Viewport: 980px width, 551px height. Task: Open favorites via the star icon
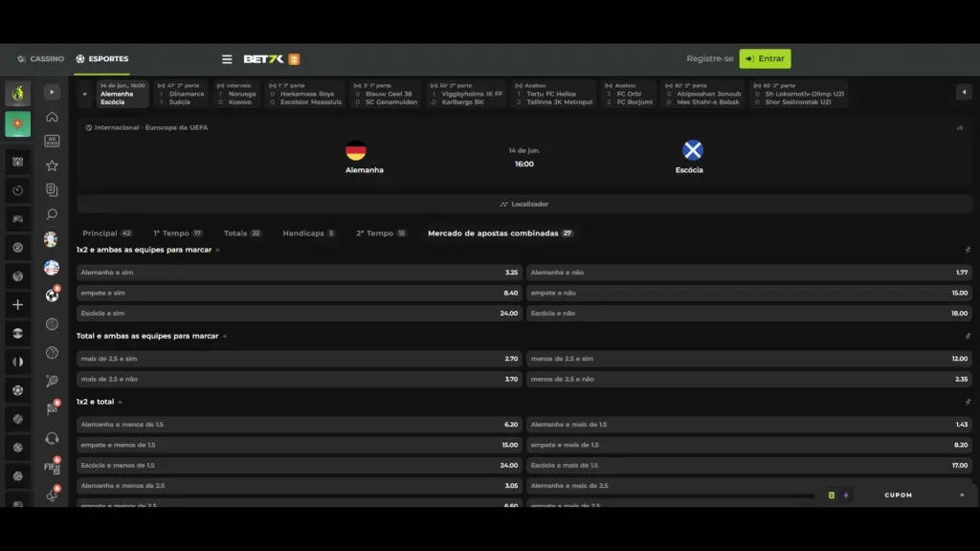(x=52, y=165)
